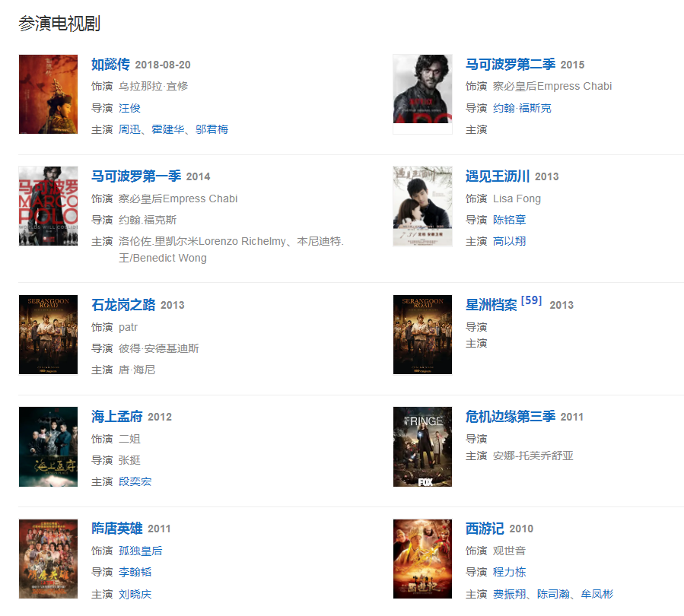The height and width of the screenshot is (616, 684).
Task: Open the 如懿传 poster thumbnail
Action: pyautogui.click(x=49, y=94)
